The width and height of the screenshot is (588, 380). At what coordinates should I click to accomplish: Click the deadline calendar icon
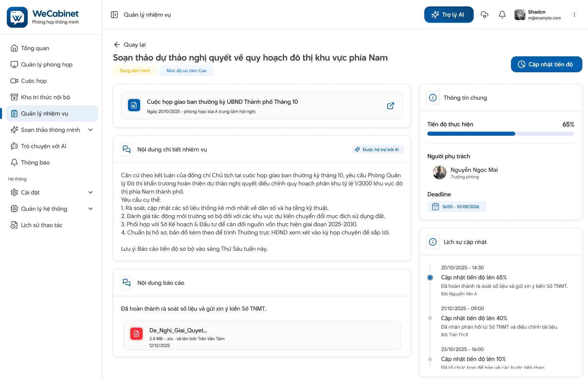pyautogui.click(x=436, y=206)
